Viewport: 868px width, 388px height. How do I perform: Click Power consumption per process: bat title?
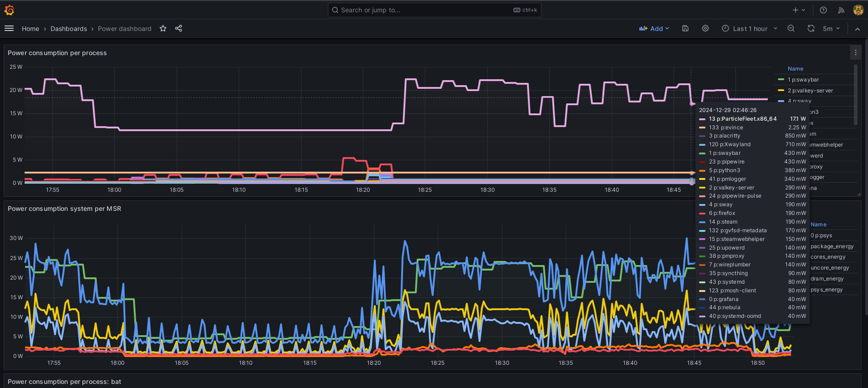tap(65, 382)
